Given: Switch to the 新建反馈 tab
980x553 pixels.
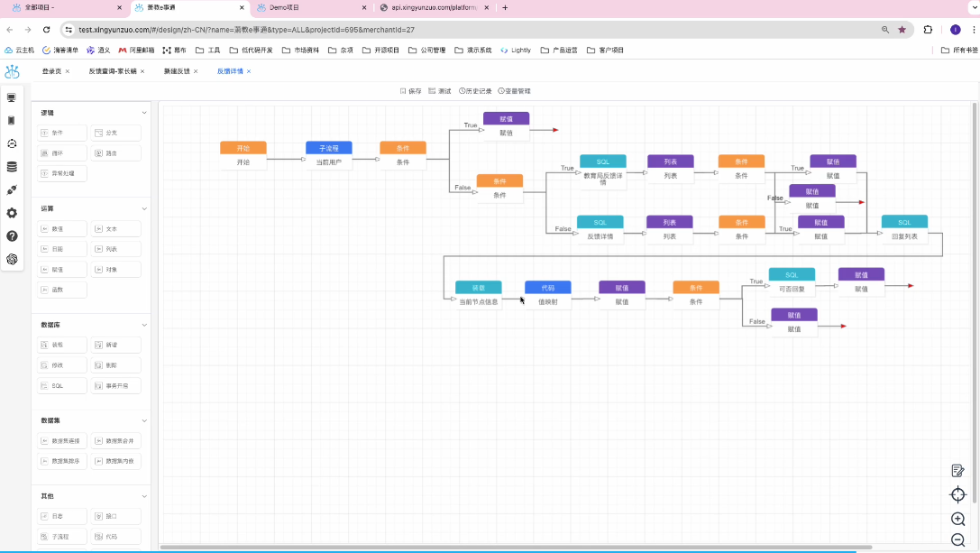Looking at the screenshot, I should click(x=177, y=71).
